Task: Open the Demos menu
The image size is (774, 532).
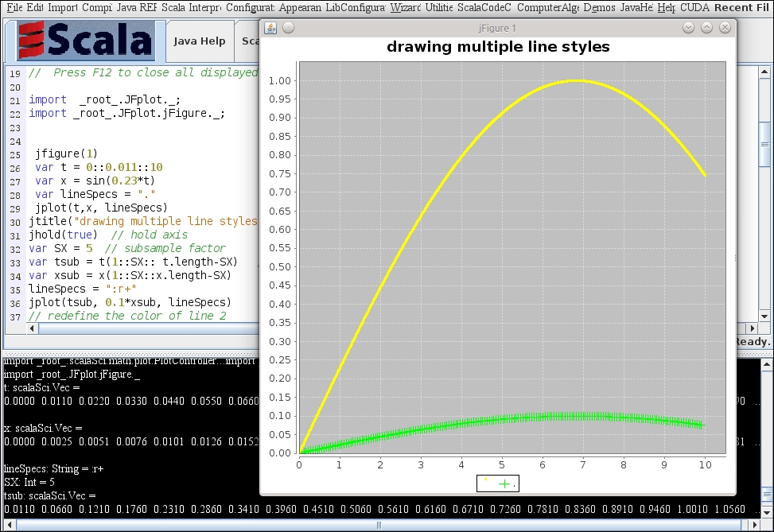Action: pyautogui.click(x=598, y=7)
